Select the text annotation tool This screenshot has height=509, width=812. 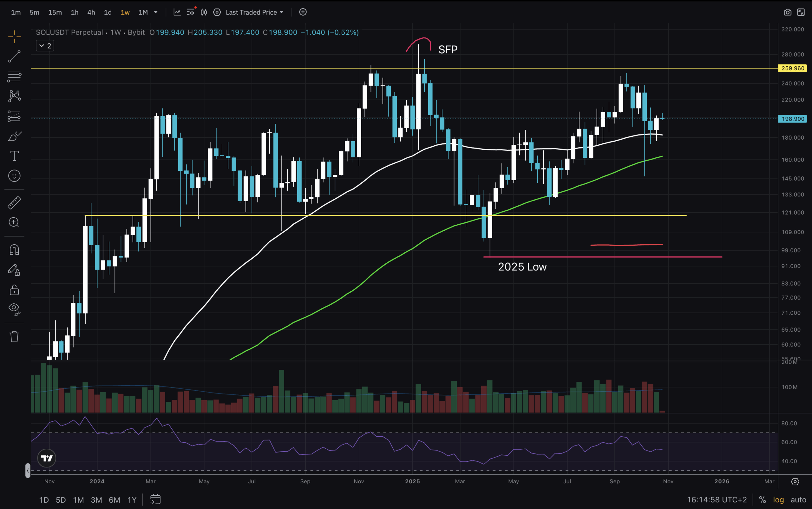[x=14, y=156]
